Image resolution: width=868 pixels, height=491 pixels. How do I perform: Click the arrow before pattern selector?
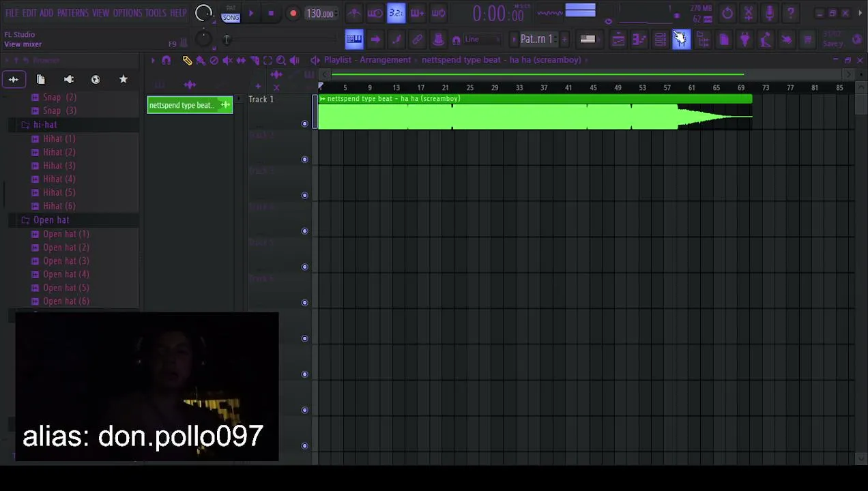pos(515,40)
